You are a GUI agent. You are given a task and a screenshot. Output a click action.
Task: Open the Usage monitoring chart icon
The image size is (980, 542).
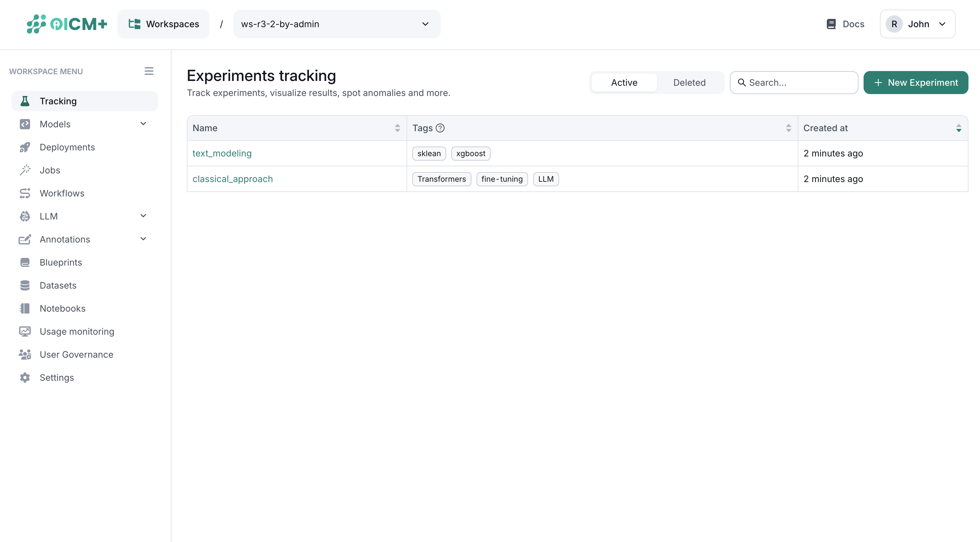(x=25, y=331)
